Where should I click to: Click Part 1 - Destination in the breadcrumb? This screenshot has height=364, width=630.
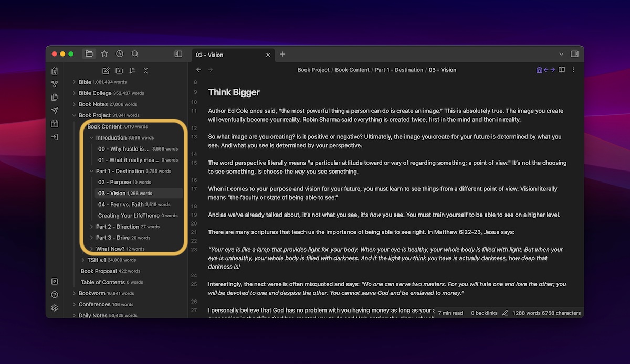tap(399, 70)
